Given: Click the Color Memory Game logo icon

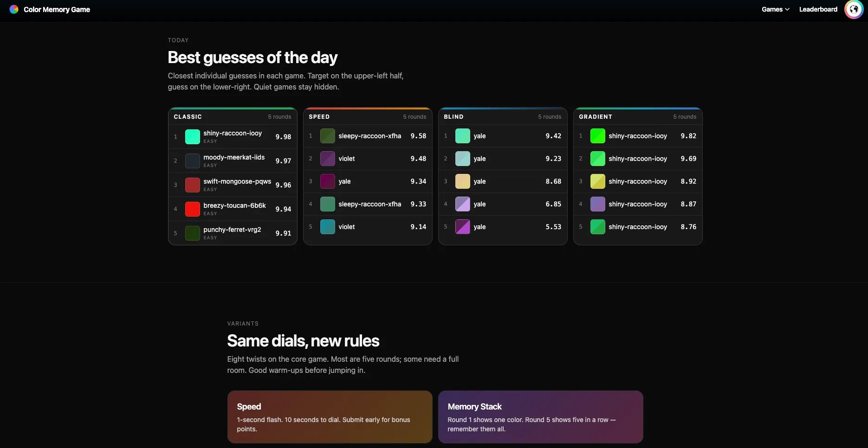Looking at the screenshot, I should point(14,9).
